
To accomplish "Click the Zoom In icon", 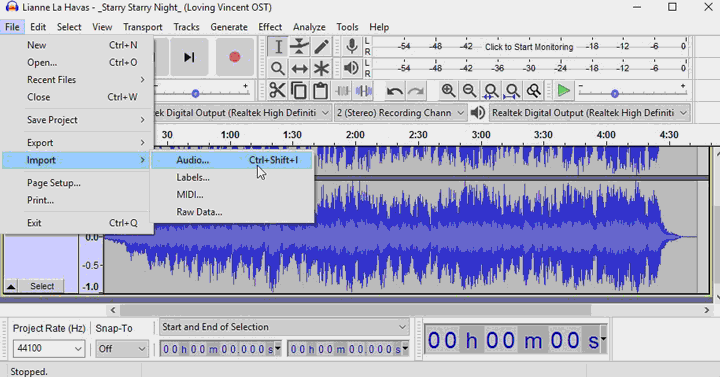I will pyautogui.click(x=448, y=90).
